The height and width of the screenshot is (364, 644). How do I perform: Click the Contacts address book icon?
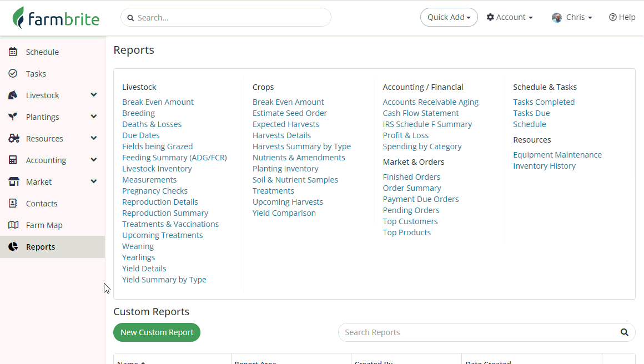(13, 203)
